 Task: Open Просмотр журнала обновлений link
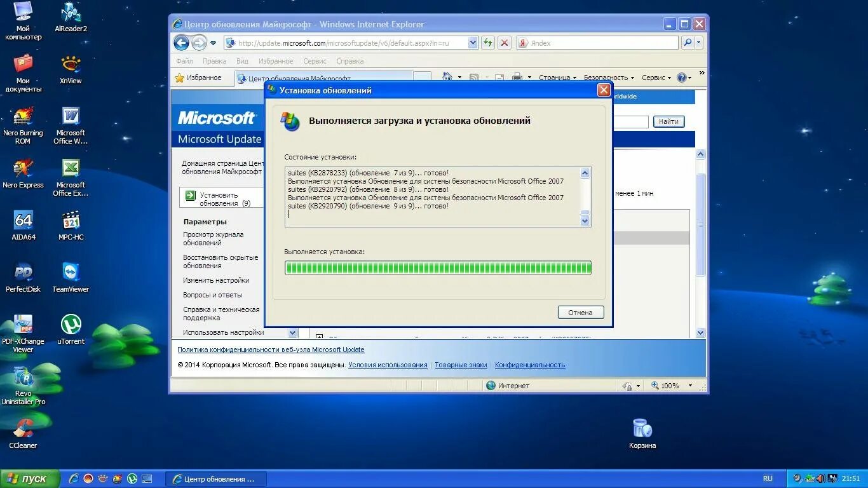click(x=214, y=238)
